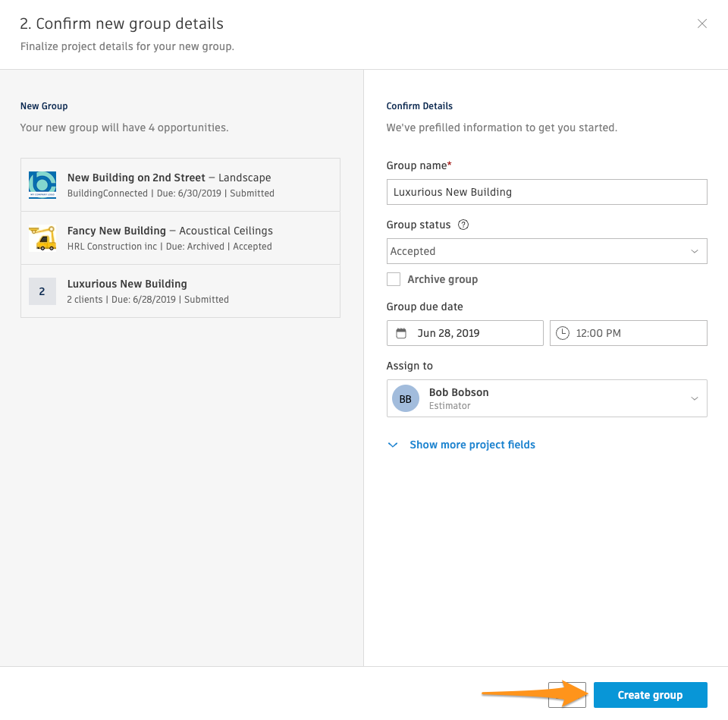Close the Confirm new group details dialog
Viewport: 728px width, 720px height.
(x=701, y=24)
